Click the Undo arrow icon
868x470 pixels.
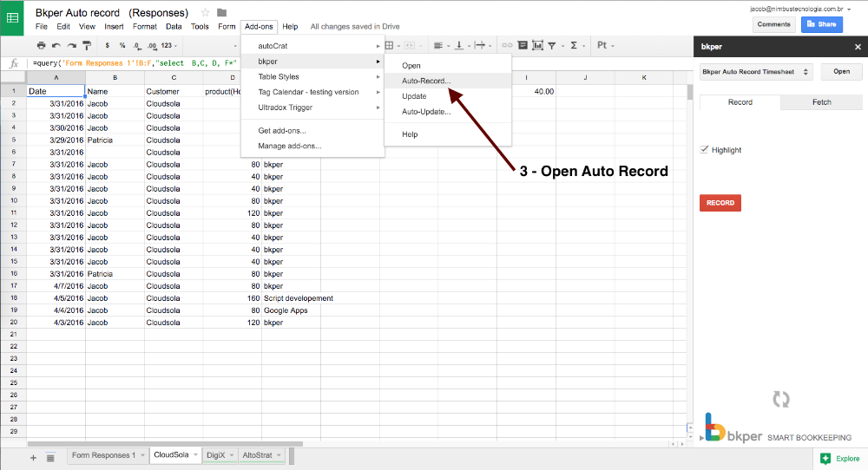coord(56,45)
